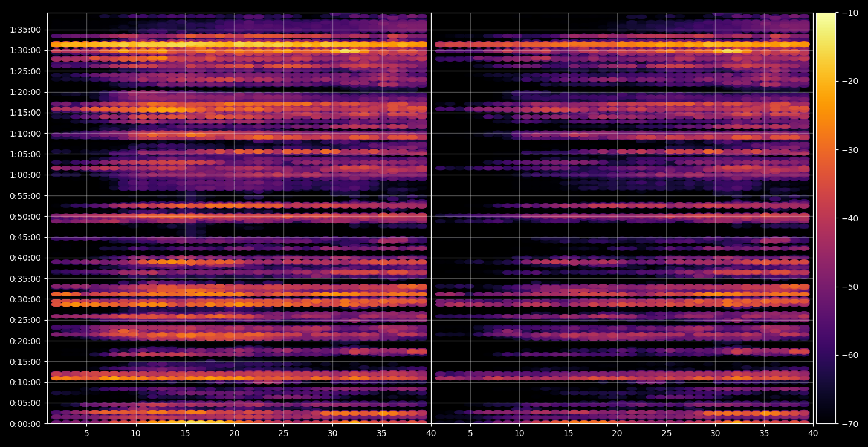868x447 pixels.
Task: Click x-axis label 15 of the first heatmap
Action: [185, 433]
